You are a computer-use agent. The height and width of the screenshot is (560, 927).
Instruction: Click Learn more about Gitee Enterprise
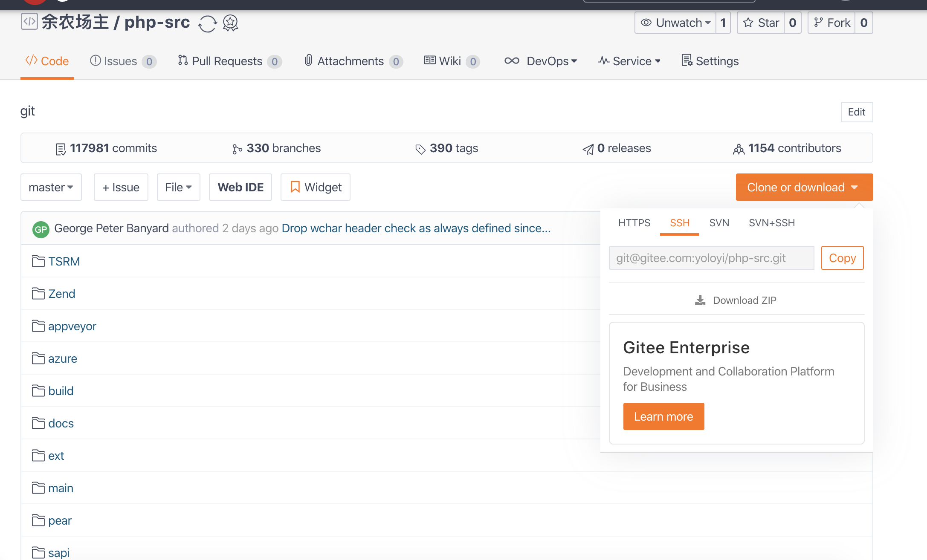(663, 416)
